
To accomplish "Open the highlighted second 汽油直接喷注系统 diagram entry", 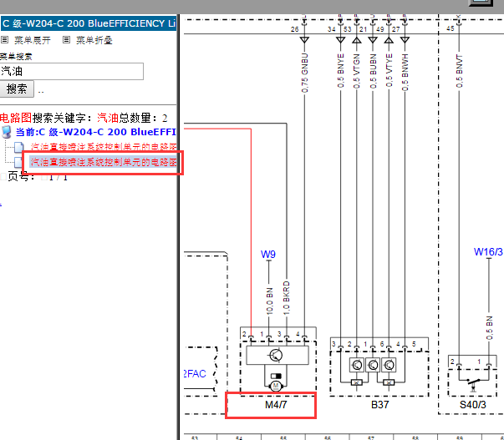I will (104, 162).
